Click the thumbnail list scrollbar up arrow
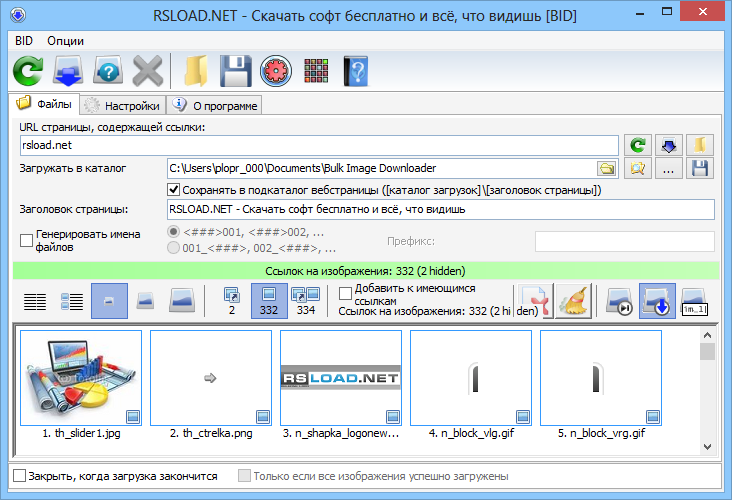 click(x=707, y=335)
